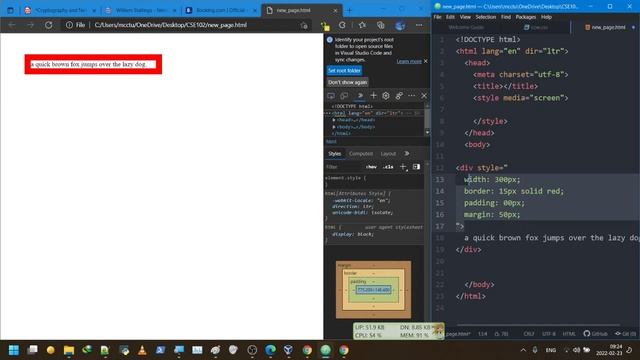Viewport: 640px width, 360px height.
Task: Toggle the .cls element classes button
Action: click(388, 167)
